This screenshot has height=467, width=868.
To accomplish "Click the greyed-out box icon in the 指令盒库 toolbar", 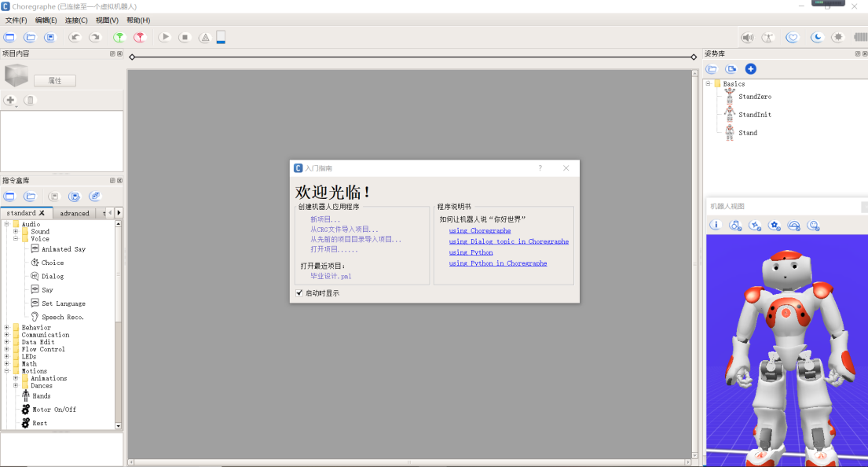I will tap(53, 196).
